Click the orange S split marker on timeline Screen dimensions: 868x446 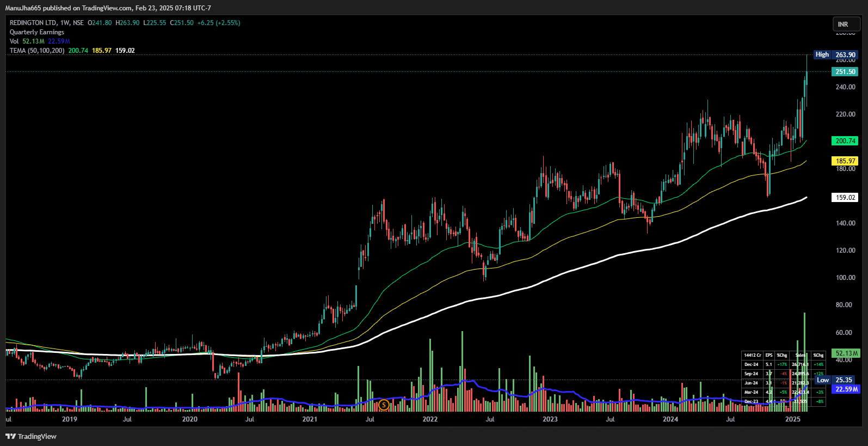[x=384, y=405]
